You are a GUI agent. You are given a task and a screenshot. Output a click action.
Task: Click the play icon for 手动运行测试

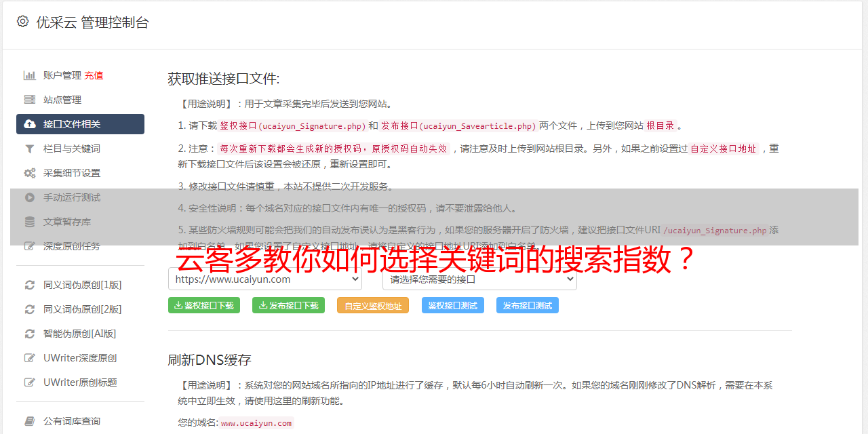(30, 197)
